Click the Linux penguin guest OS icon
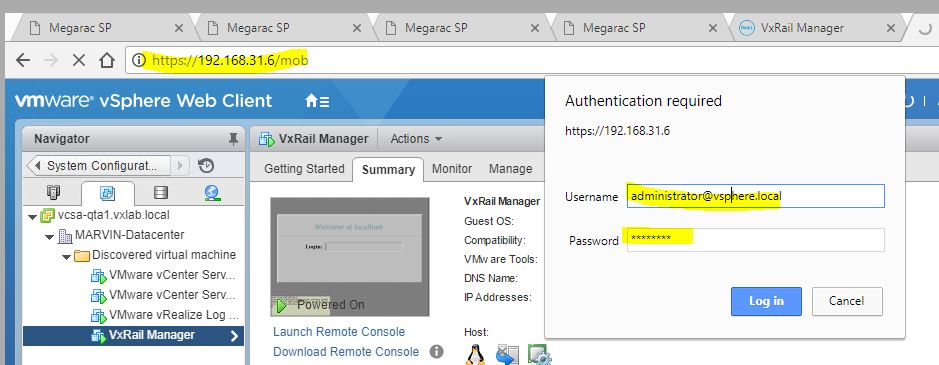 (x=475, y=354)
